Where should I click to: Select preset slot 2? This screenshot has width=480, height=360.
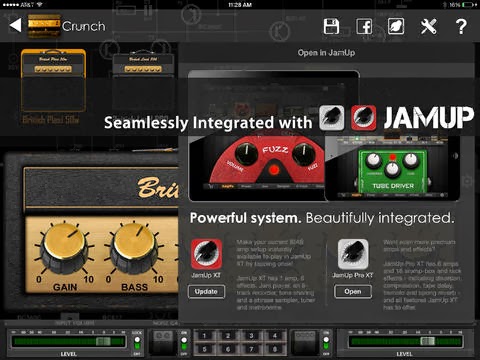coord(228,335)
